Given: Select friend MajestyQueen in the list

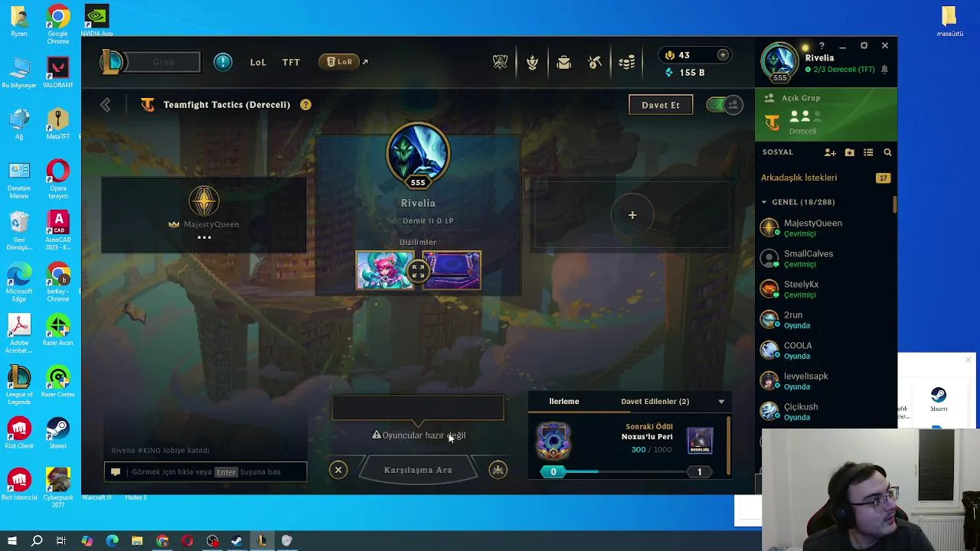Looking at the screenshot, I should click(x=825, y=228).
